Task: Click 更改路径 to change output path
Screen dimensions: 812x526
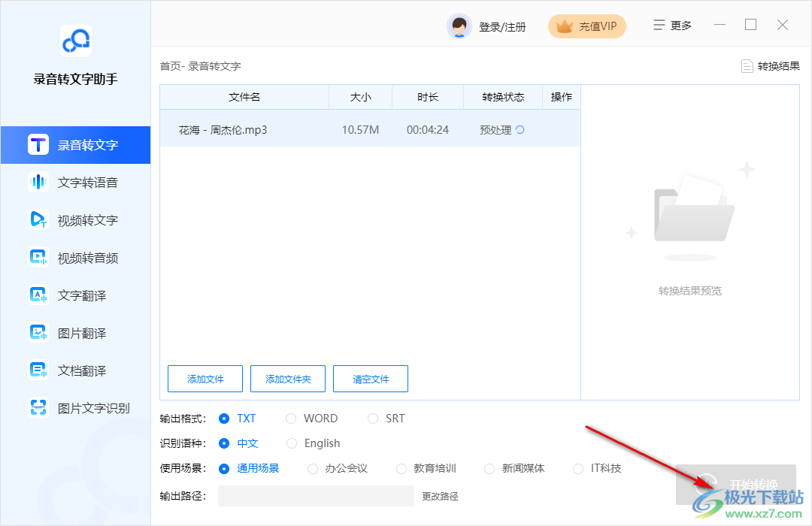Action: pos(440,496)
